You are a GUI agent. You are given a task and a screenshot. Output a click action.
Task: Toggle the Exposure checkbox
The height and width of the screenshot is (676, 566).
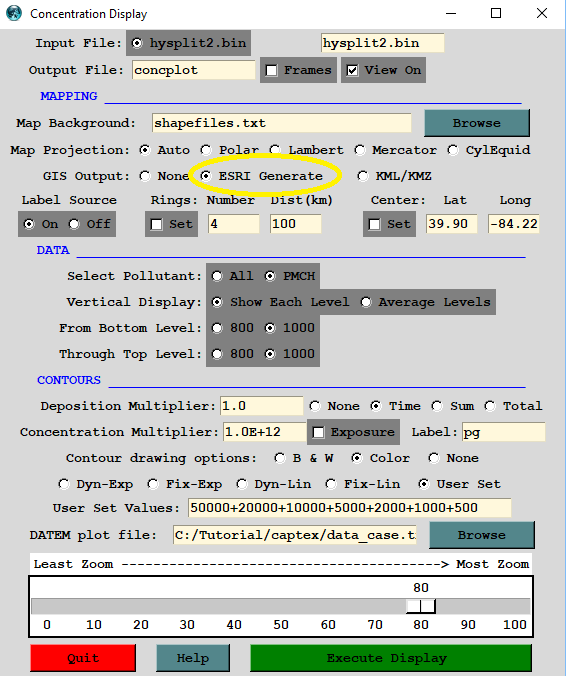(x=319, y=432)
